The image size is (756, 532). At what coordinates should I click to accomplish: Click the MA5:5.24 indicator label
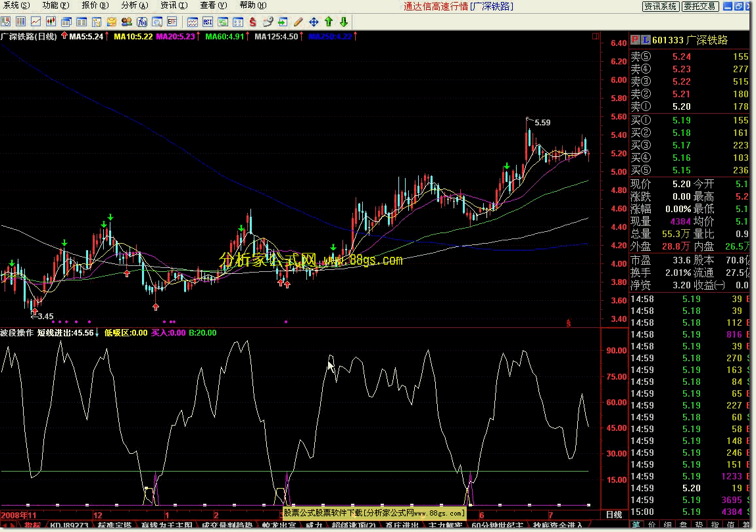(x=86, y=37)
